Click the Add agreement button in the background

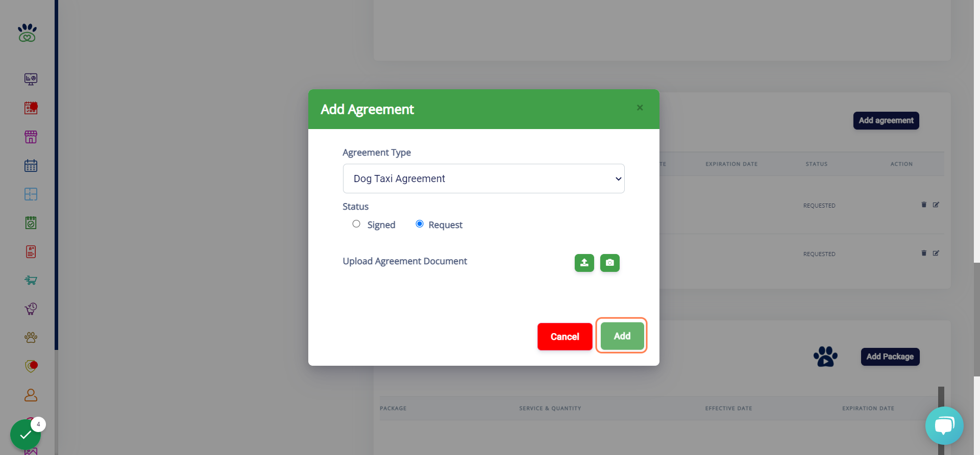pyautogui.click(x=886, y=120)
